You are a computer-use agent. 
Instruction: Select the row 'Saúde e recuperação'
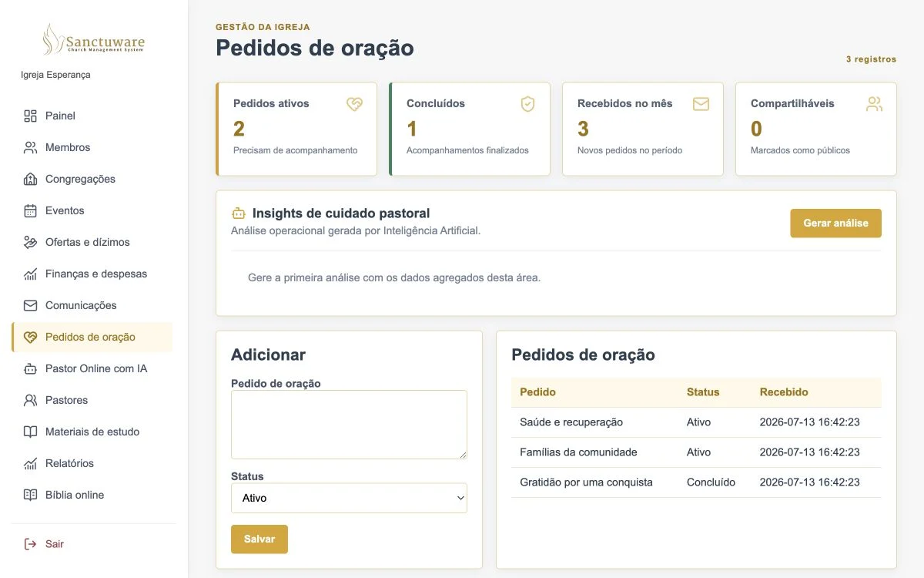[x=696, y=422]
